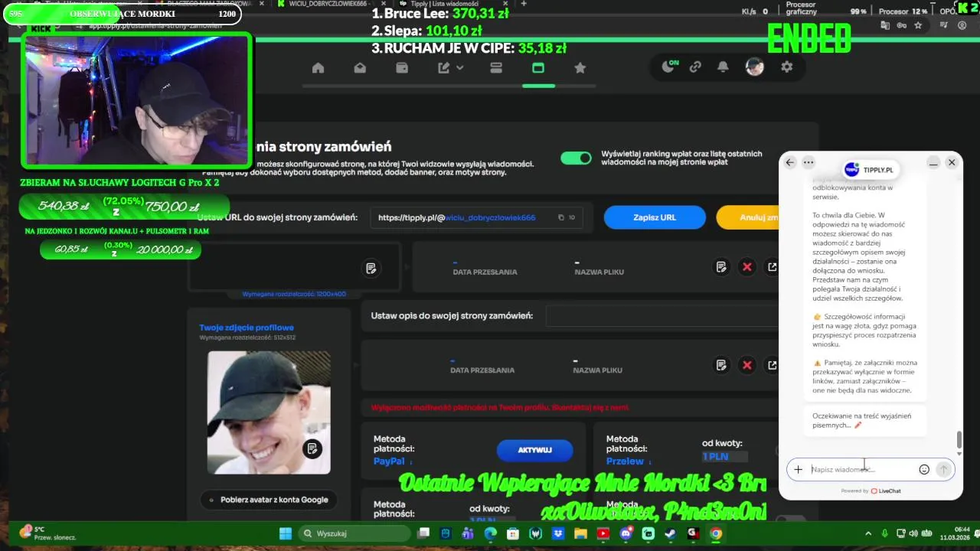Expand the chevron beside the edit icon

[460, 68]
